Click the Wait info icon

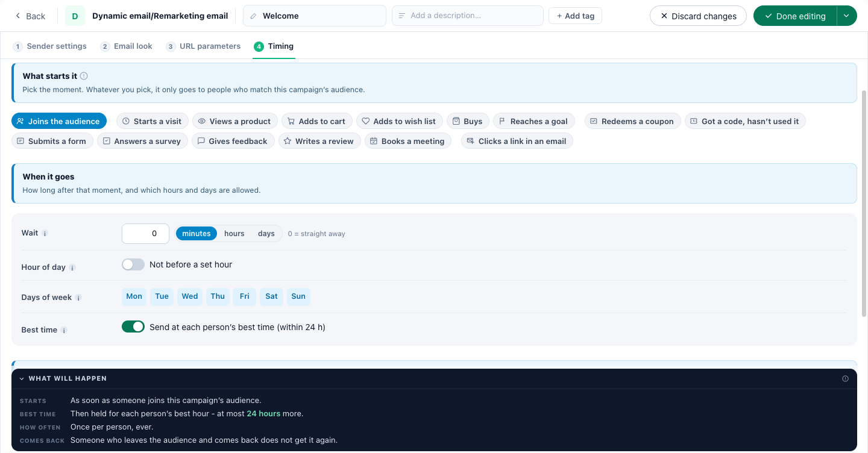tap(45, 234)
